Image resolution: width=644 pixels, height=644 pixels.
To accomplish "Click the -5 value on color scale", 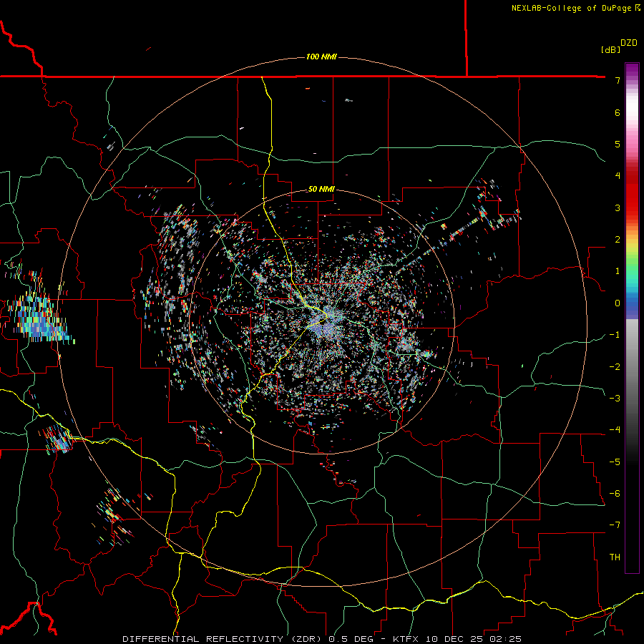I will (x=615, y=462).
